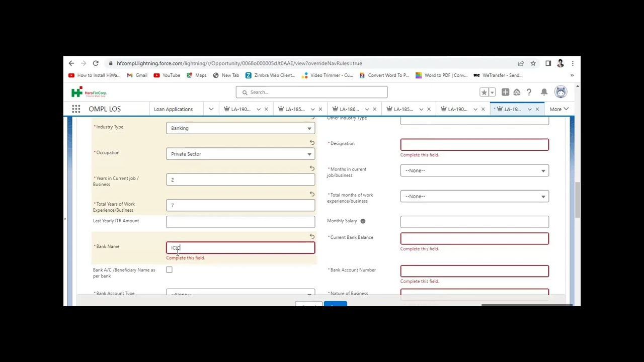
Task: Close the active italic LA-19 tab
Action: (x=537, y=109)
